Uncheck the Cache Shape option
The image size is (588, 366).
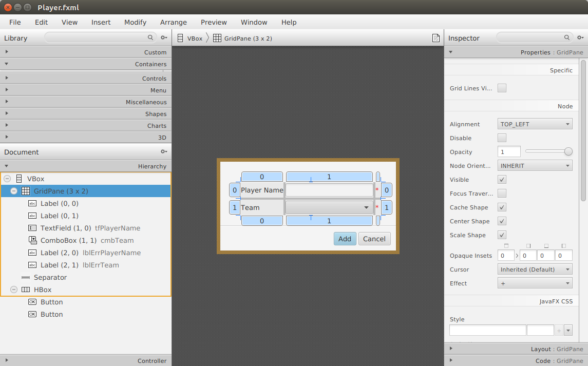coord(502,207)
